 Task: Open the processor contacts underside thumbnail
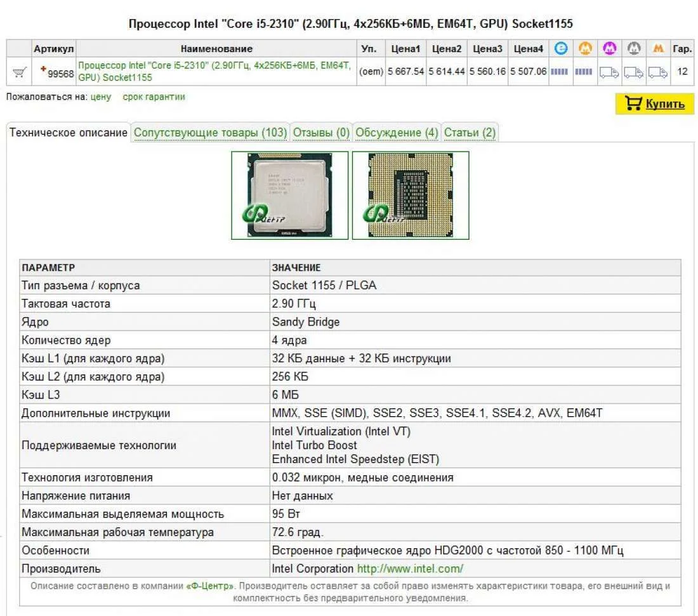click(x=411, y=195)
